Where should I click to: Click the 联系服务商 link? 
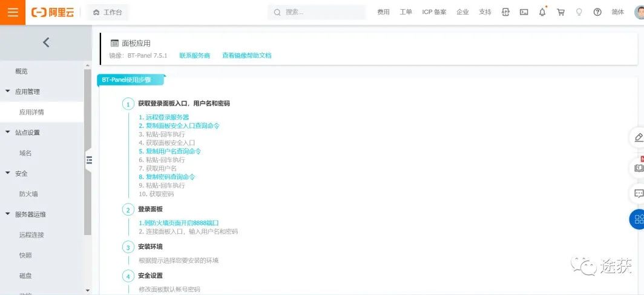click(195, 56)
